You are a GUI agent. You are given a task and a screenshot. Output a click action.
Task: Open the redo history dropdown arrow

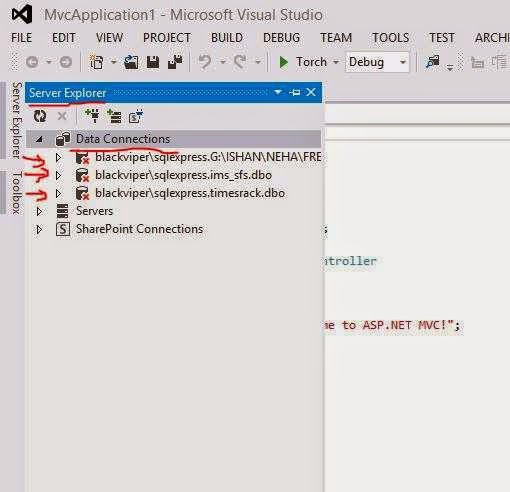pos(258,62)
